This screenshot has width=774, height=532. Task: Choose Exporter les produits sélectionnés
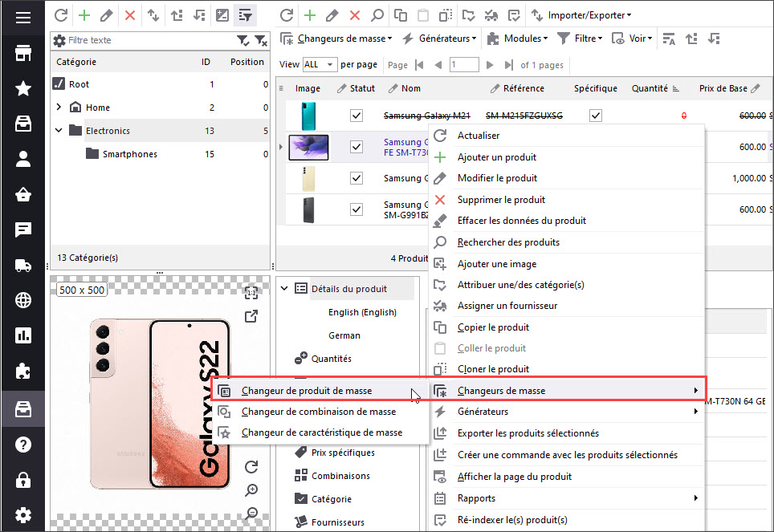tap(567, 433)
